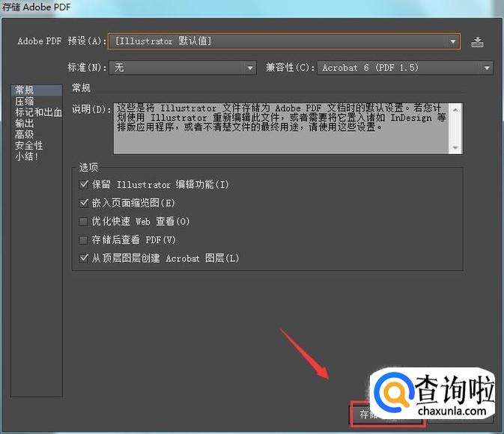Select the 安全性 category
Viewport: 504px width, 434px height.
pos(29,145)
